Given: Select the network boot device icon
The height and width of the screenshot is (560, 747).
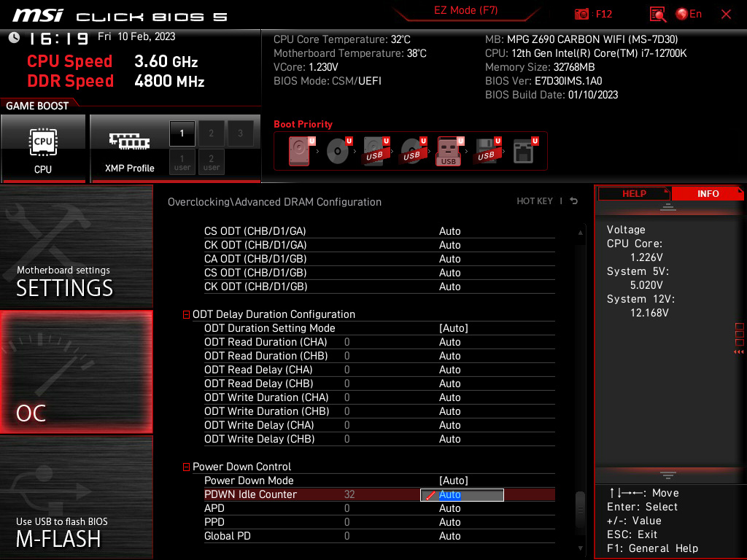Looking at the screenshot, I should click(525, 151).
